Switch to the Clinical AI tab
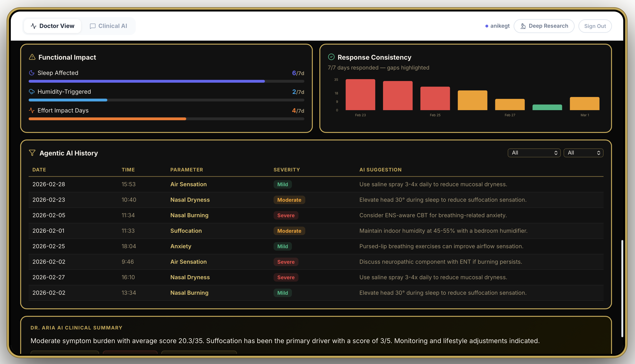This screenshot has height=364, width=635. (108, 26)
